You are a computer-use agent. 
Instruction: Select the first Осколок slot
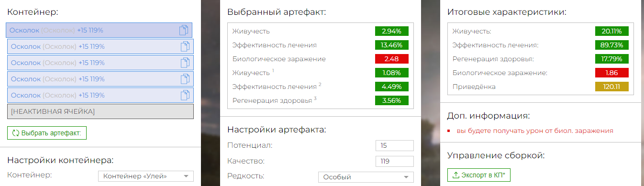pyautogui.click(x=99, y=30)
